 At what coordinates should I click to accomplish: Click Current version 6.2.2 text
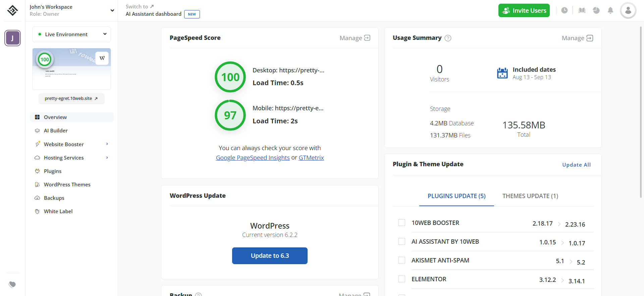click(270, 235)
